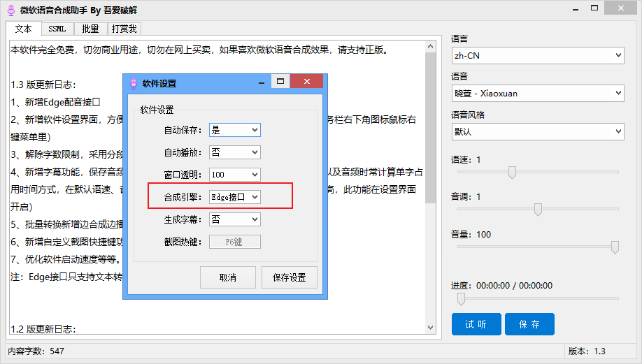642x364 pixels.
Task: Click text area scrollbar down arrow
Action: click(430, 328)
